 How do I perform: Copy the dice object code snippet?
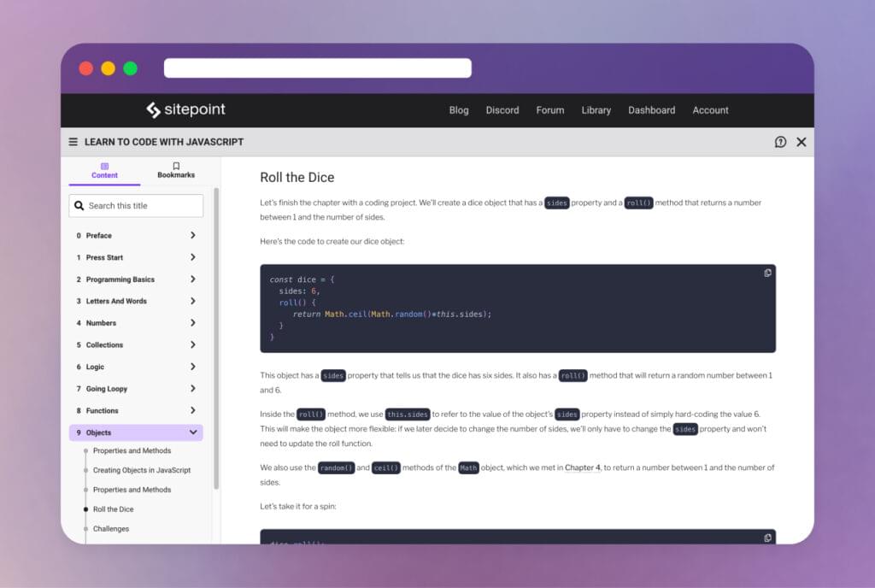(766, 273)
